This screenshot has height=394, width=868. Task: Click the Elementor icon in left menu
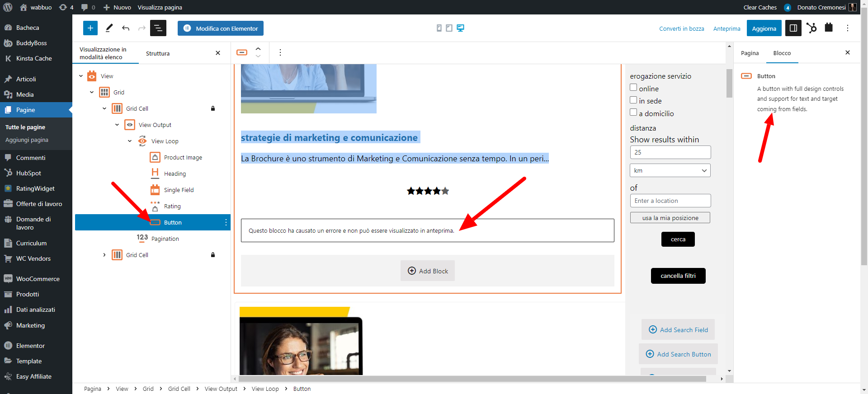(x=8, y=346)
